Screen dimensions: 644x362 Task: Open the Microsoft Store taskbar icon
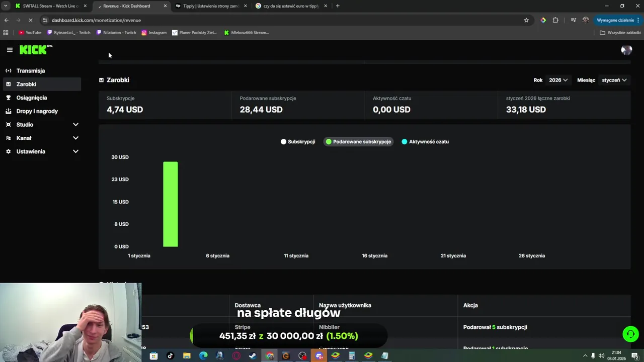(x=154, y=356)
